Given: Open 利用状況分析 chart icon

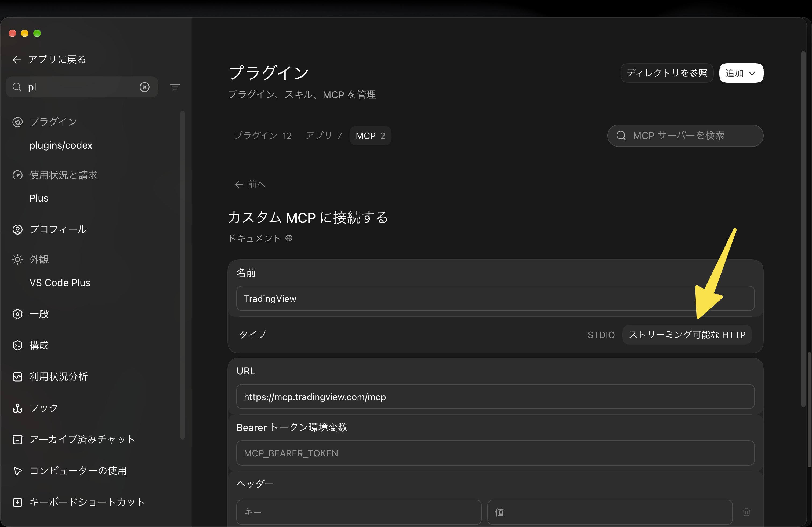Looking at the screenshot, I should (x=17, y=377).
